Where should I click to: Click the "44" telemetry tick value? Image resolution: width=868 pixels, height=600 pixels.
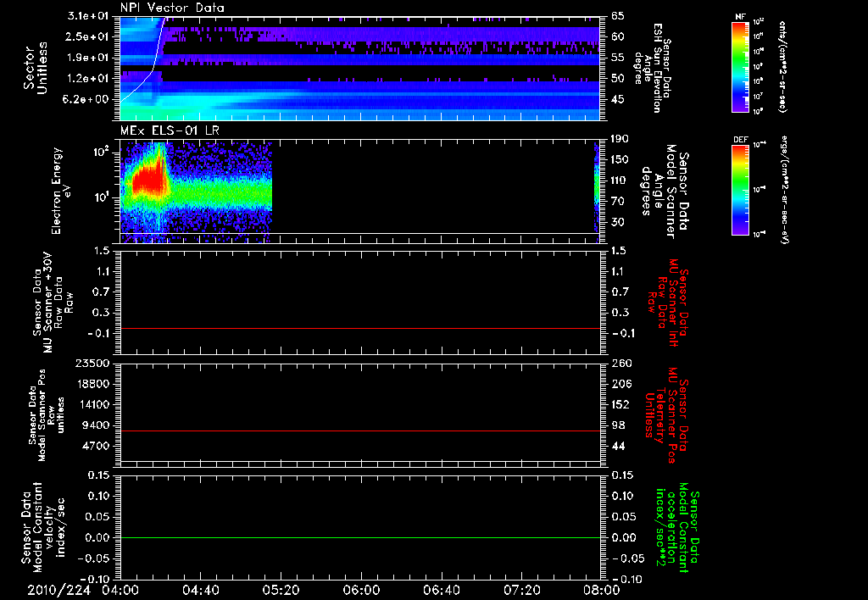618,446
